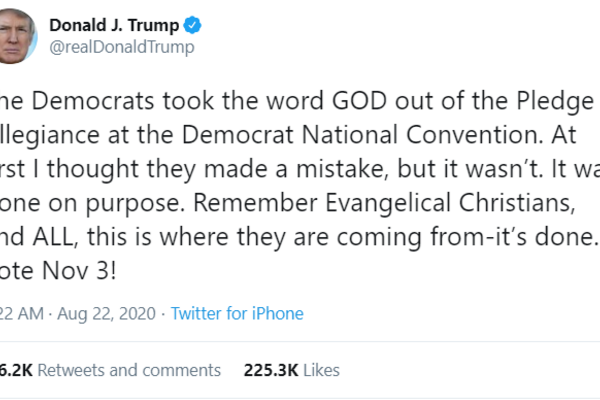This screenshot has height=400, width=600.
Task: Open the @realDonaldTrump handle
Action: [121, 47]
